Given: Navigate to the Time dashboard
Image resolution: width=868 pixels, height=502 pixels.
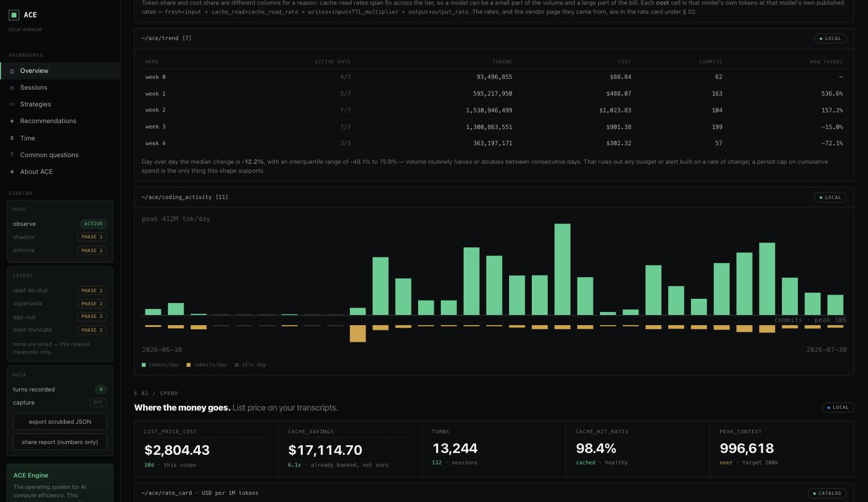Looking at the screenshot, I should (x=60, y=138).
